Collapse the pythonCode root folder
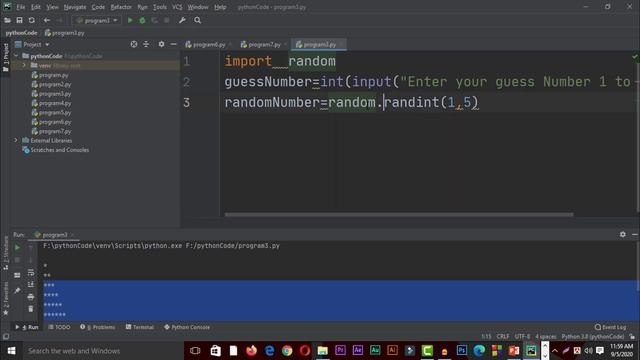Viewport: 640px width, 360px height. [16, 56]
